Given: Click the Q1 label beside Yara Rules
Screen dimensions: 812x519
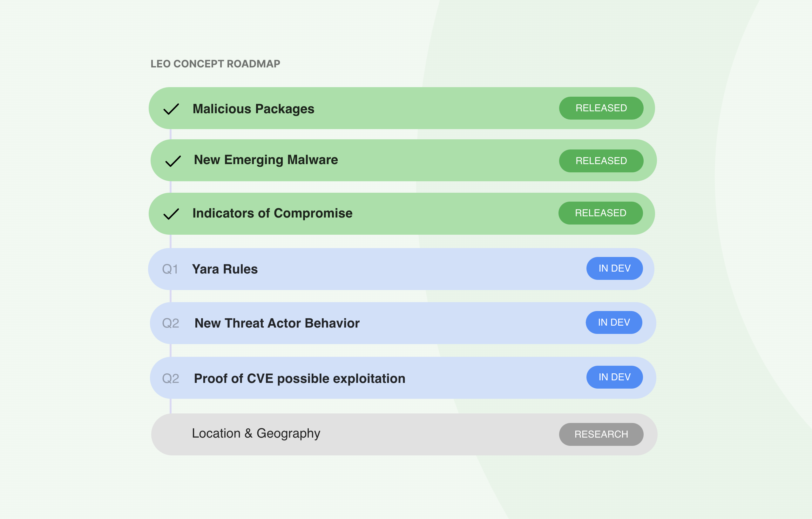Looking at the screenshot, I should click(170, 269).
